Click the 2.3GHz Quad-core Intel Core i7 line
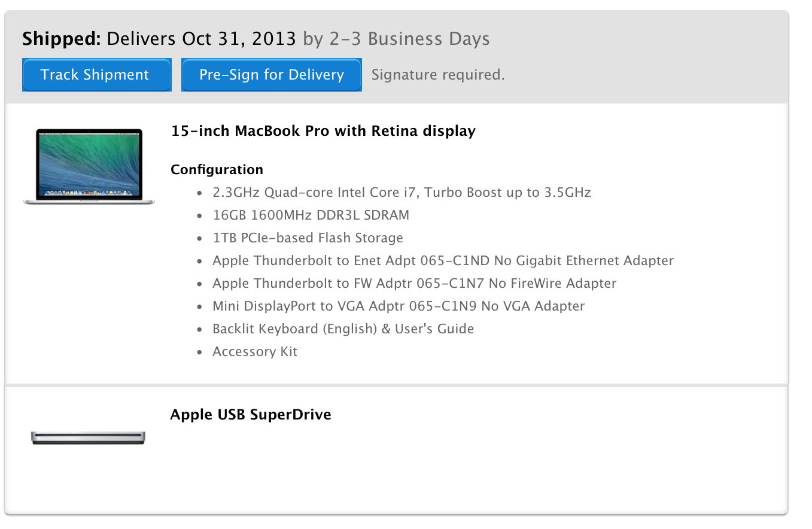812x529 pixels. pos(402,193)
